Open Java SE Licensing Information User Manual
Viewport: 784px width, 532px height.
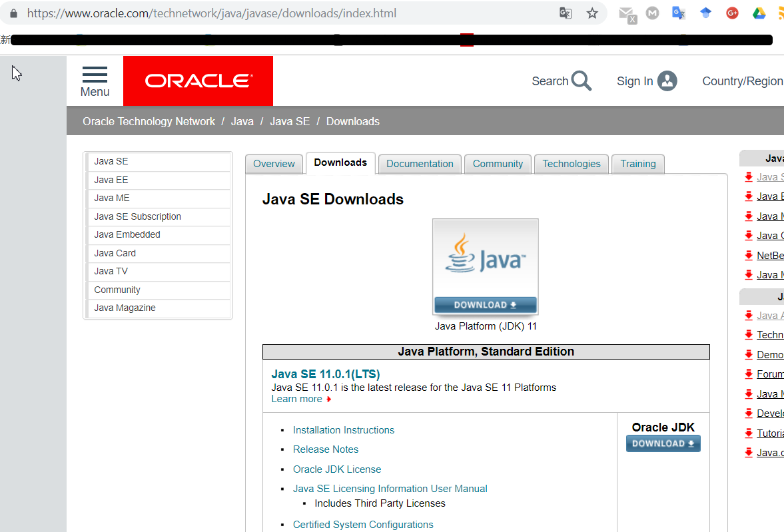point(390,489)
